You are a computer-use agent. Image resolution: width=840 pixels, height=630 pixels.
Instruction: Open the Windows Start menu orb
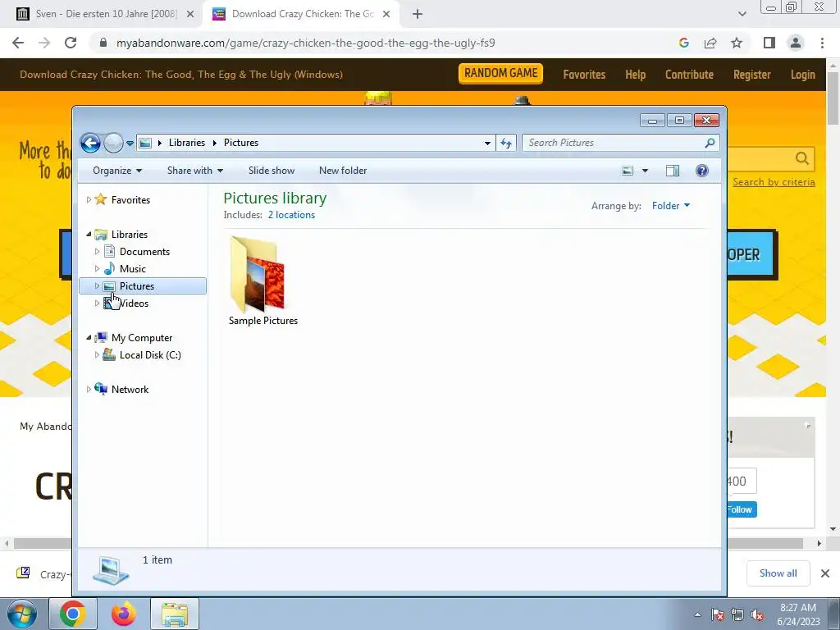pos(22,614)
